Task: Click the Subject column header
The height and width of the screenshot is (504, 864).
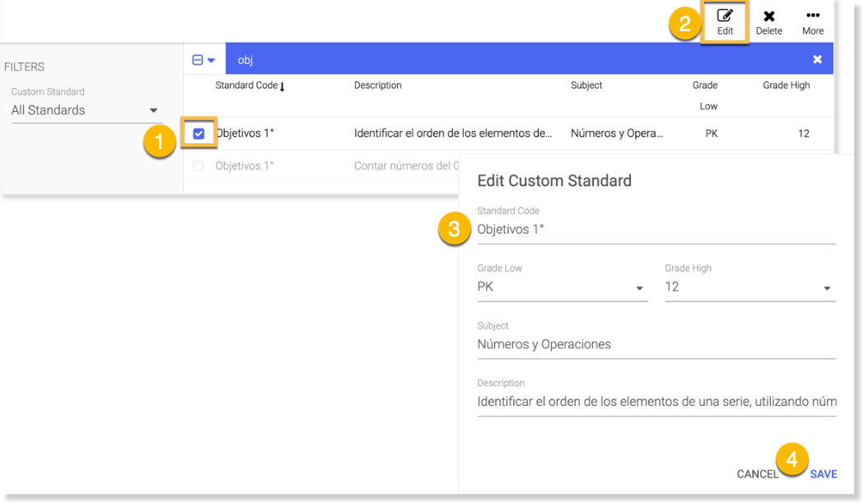Action: 586,86
